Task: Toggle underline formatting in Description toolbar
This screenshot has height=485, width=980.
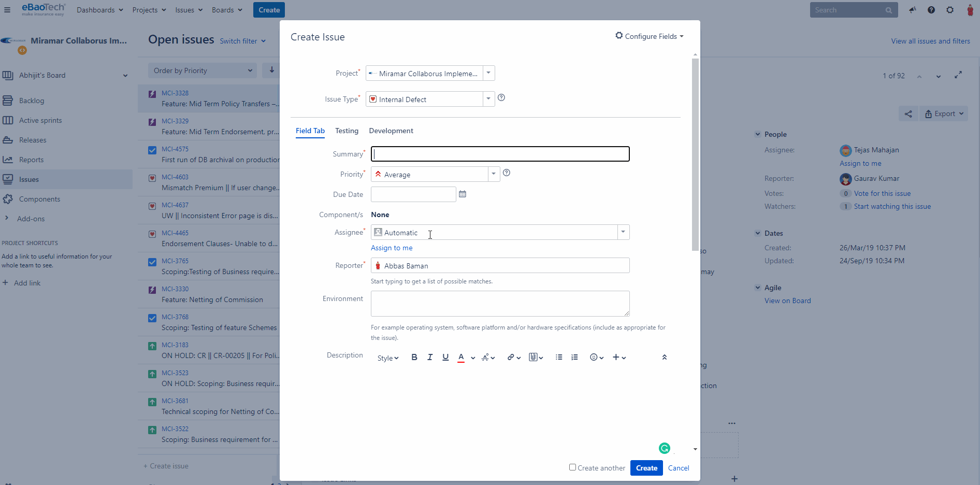Action: 445,357
